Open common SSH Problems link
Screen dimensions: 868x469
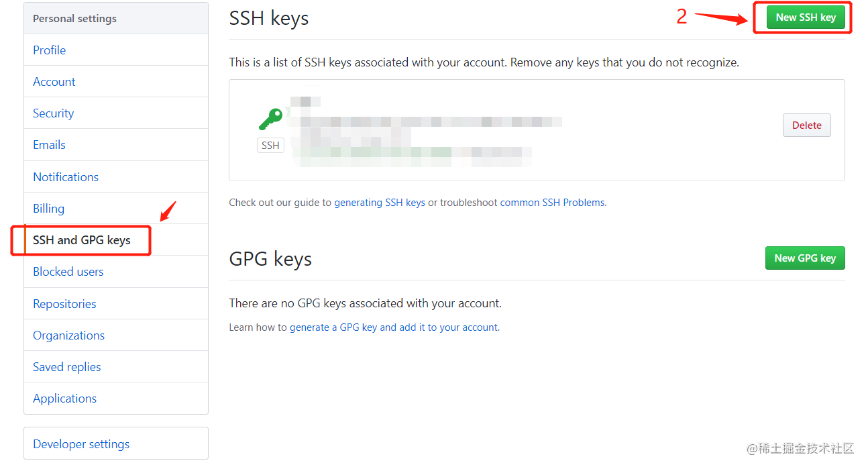point(552,203)
